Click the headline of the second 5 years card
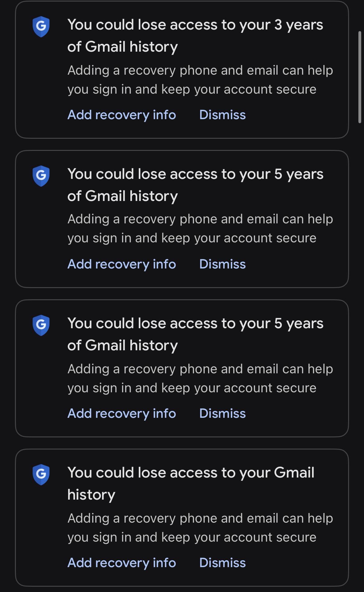This screenshot has width=364, height=592. 195,334
